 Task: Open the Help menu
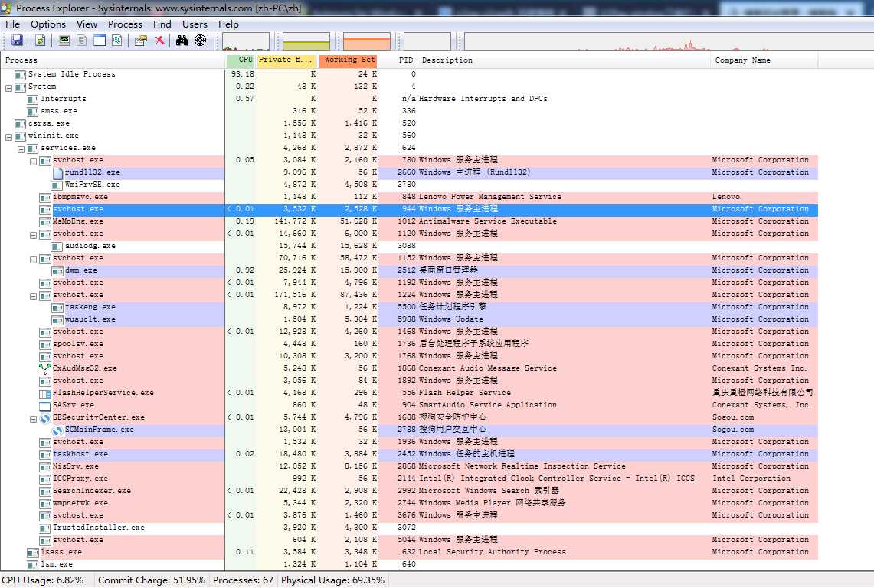point(228,24)
